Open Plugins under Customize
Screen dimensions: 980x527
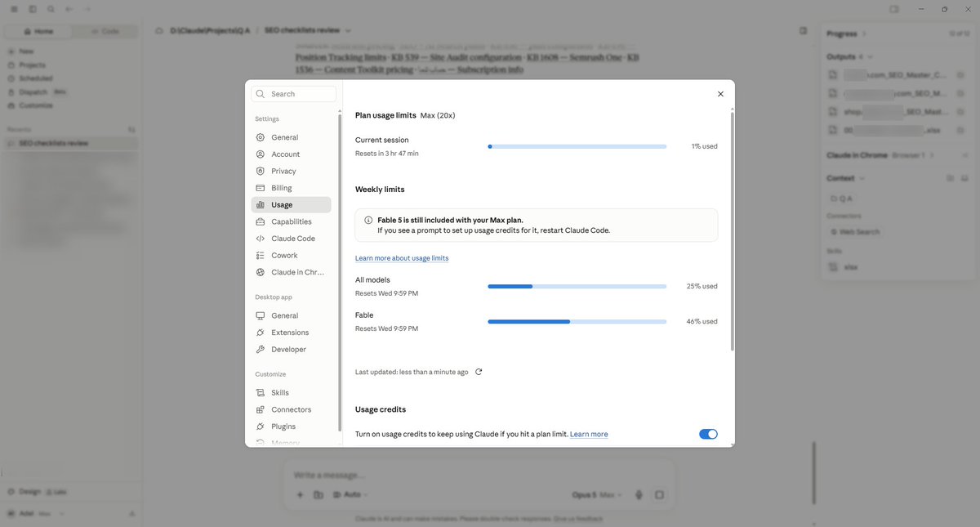[292, 427]
